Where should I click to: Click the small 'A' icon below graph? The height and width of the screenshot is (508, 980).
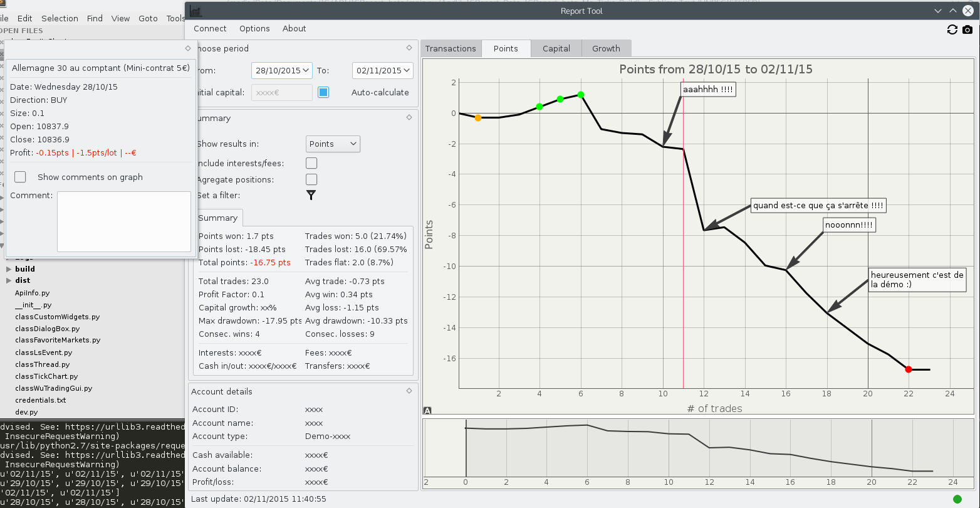click(427, 411)
